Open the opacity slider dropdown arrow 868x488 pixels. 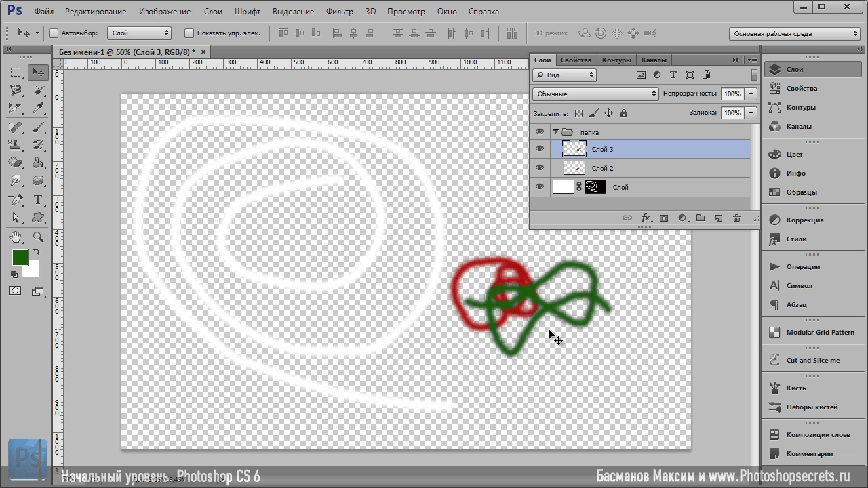coord(751,94)
